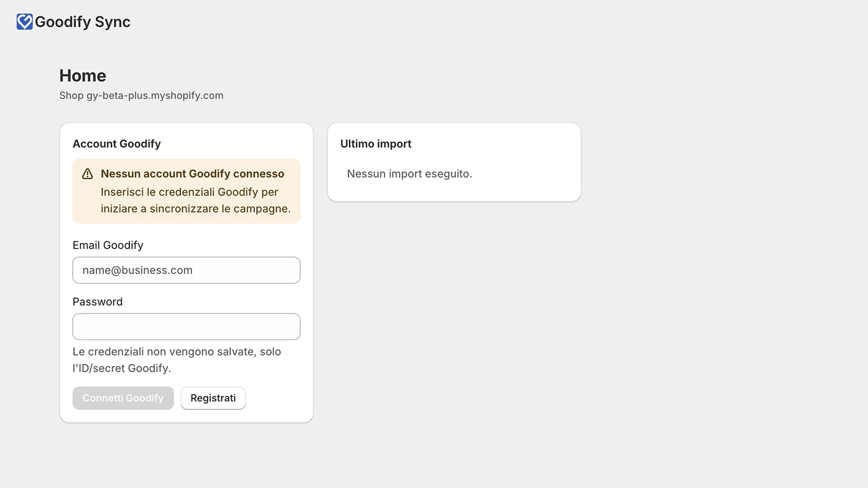Click the 'l'ID/secret Goodify' helper text line
The height and width of the screenshot is (488, 868).
(122, 368)
